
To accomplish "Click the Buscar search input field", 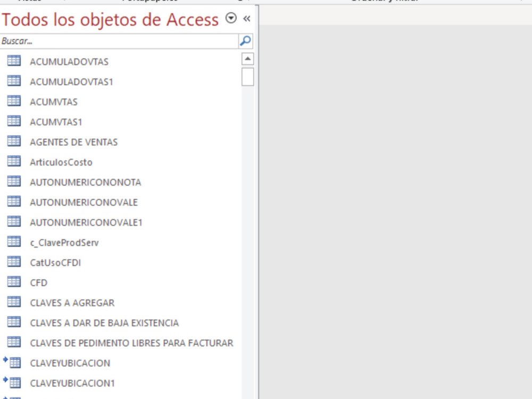I will click(x=119, y=41).
